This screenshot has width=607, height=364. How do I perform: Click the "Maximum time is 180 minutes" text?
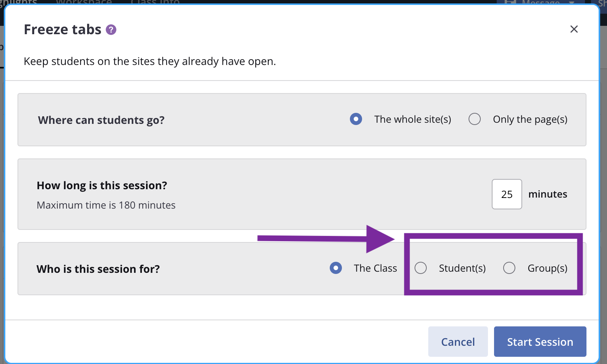pyautogui.click(x=106, y=205)
